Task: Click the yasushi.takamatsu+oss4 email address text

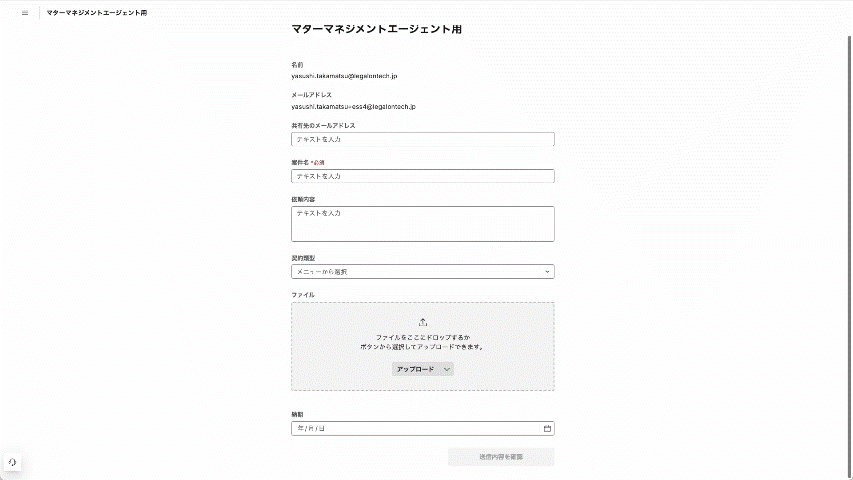Action: coord(353,106)
